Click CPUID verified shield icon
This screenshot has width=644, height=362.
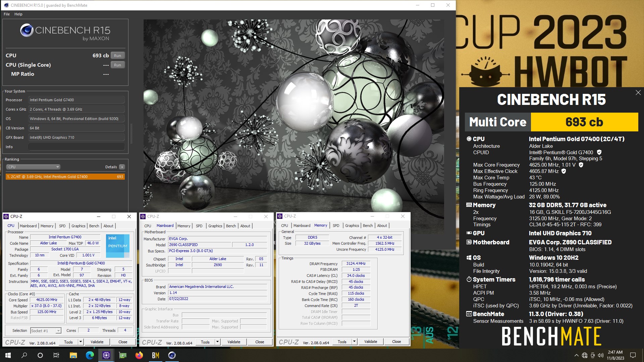coord(599,152)
